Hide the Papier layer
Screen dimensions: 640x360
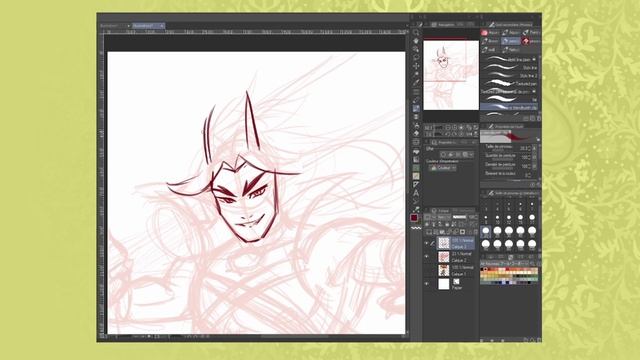click(427, 284)
